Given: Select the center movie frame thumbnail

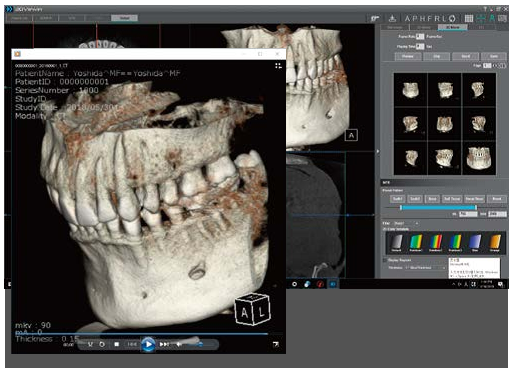Looking at the screenshot, I should [445, 124].
